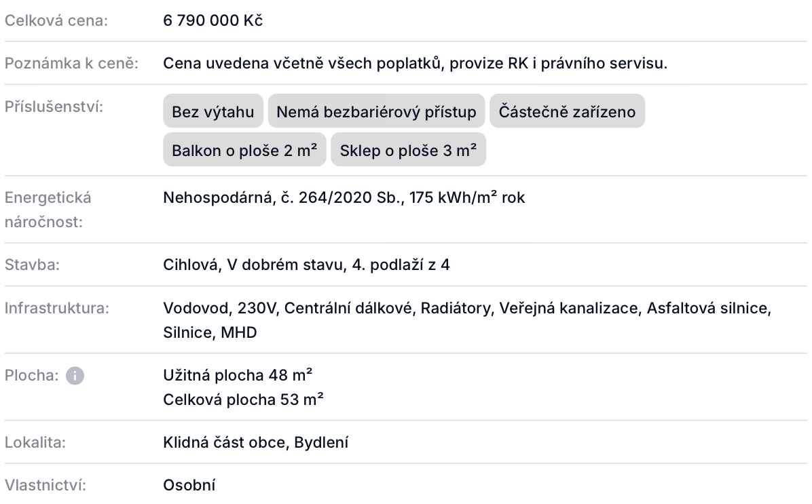Click the locality value "Klidná část obce, Bydlení"
The image size is (812, 504).
click(x=256, y=443)
